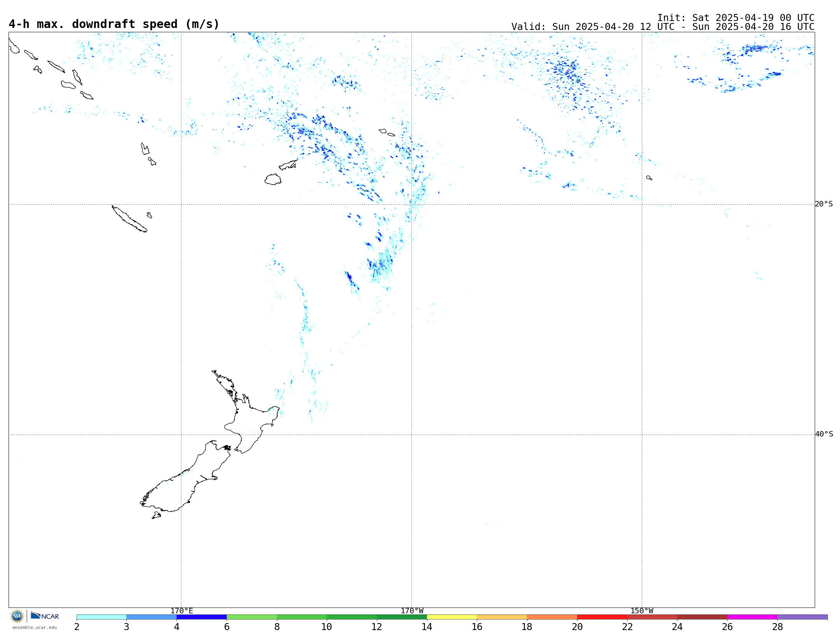
Task: Pick the magenta 26–28 colorbar segment
Action: tap(752, 617)
